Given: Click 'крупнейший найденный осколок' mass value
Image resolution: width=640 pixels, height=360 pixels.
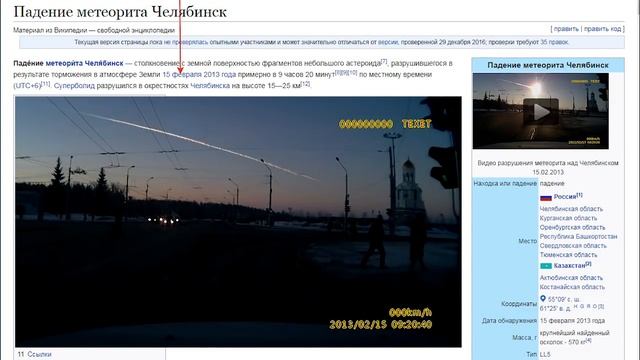Looking at the screenshot, I should point(575,338).
